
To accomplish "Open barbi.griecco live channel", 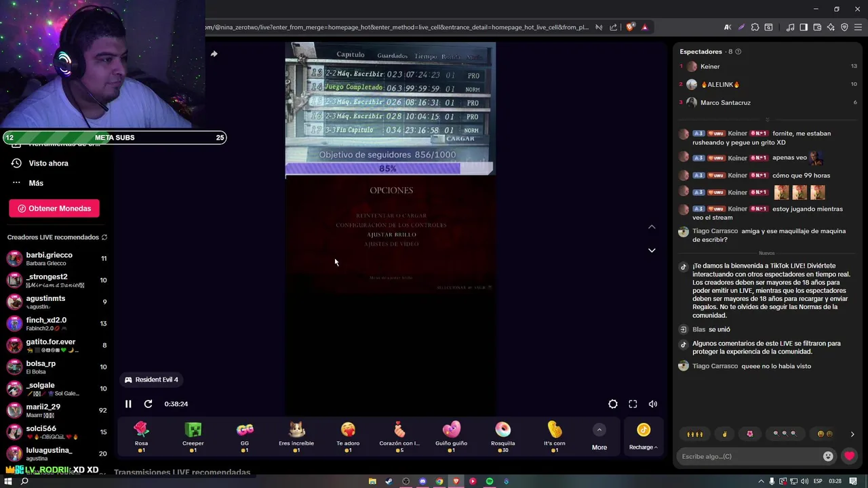I will pyautogui.click(x=57, y=258).
